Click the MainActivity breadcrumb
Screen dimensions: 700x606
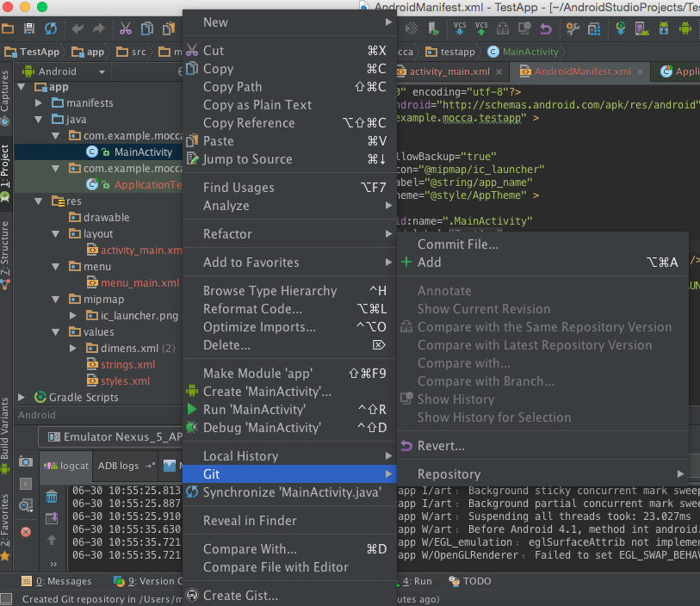pos(523,52)
